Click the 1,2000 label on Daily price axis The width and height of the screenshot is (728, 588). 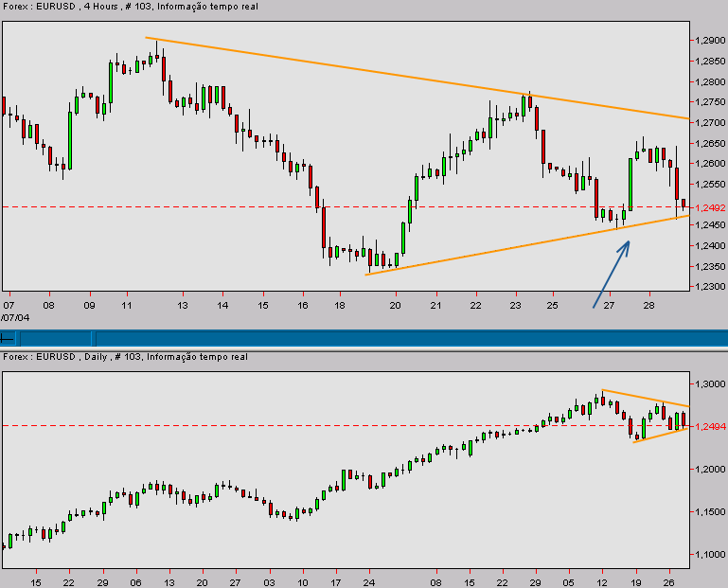[710, 469]
